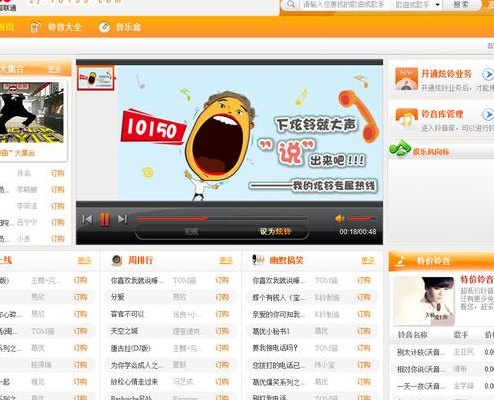Viewport: 494px width, 400px height.
Task: Click 更多 in the 周排行 section
Action: coord(226,260)
